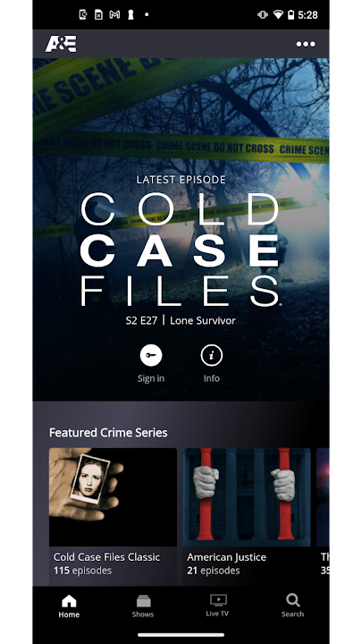The image size is (362, 644).
Task: Open the episode Info icon
Action: coord(211,355)
